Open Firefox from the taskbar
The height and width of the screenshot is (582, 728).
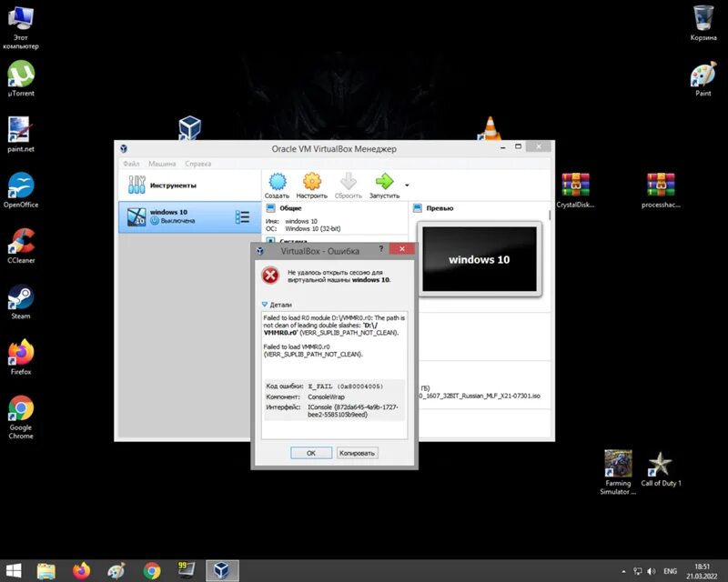coord(81,570)
